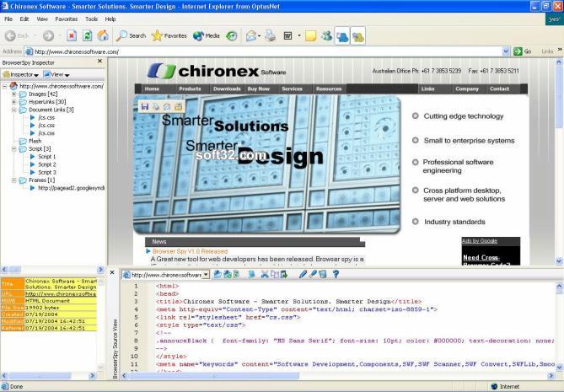Click the Back navigation button
Image resolution: width=564 pixels, height=392 pixels.
point(17,35)
